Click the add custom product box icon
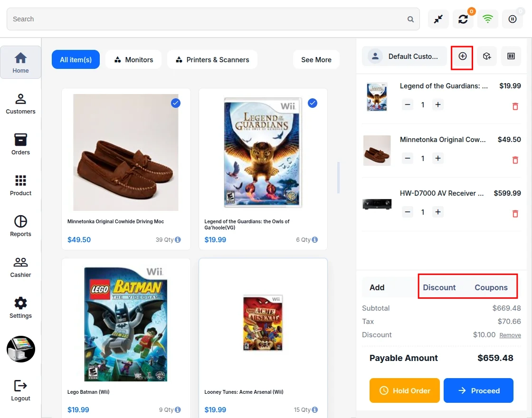 (487, 57)
